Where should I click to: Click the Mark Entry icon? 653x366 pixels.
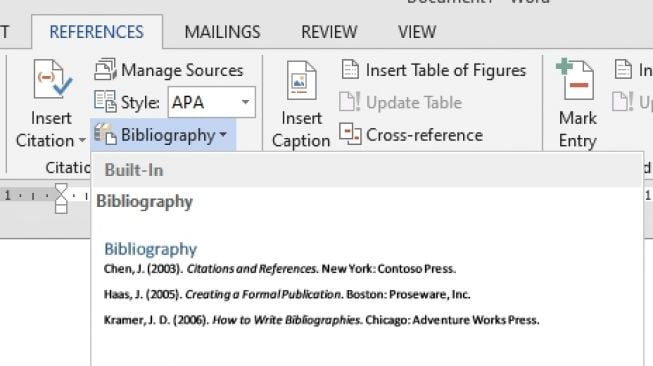[x=575, y=79]
